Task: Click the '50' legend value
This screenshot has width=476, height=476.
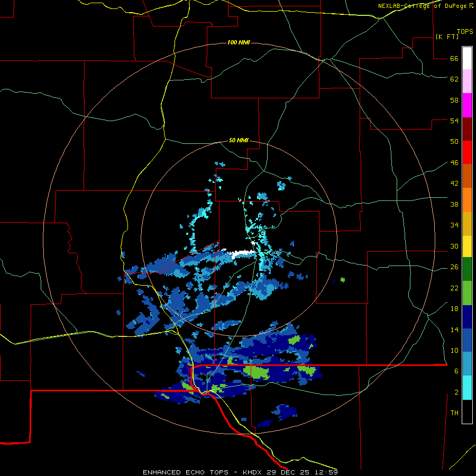Action: [454, 141]
